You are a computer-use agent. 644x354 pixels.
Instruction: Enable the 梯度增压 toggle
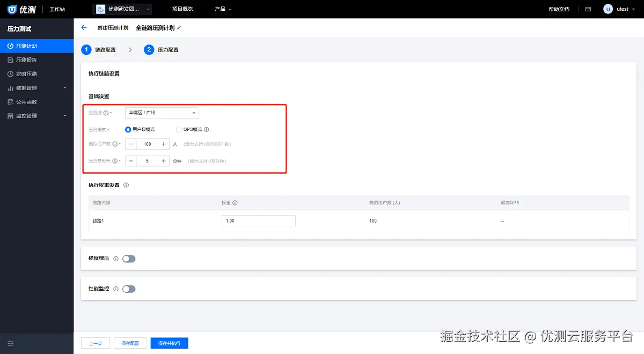(128, 258)
